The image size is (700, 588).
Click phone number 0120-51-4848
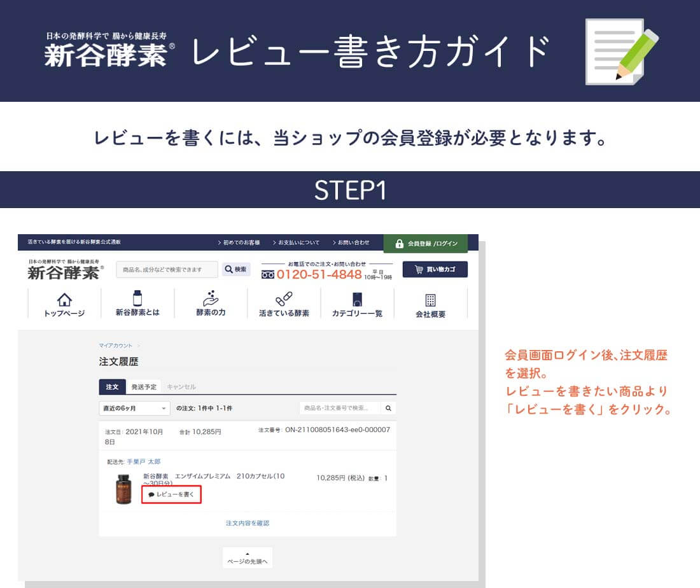click(319, 274)
